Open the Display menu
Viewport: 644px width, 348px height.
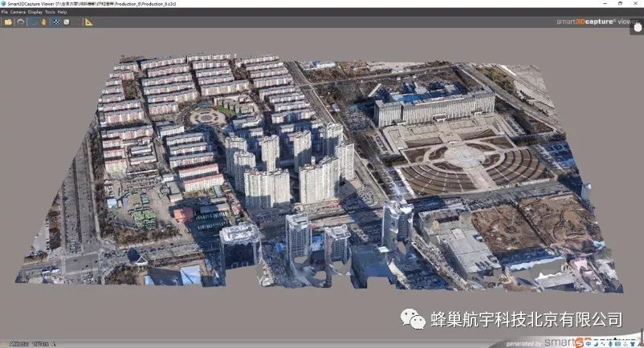(x=35, y=13)
